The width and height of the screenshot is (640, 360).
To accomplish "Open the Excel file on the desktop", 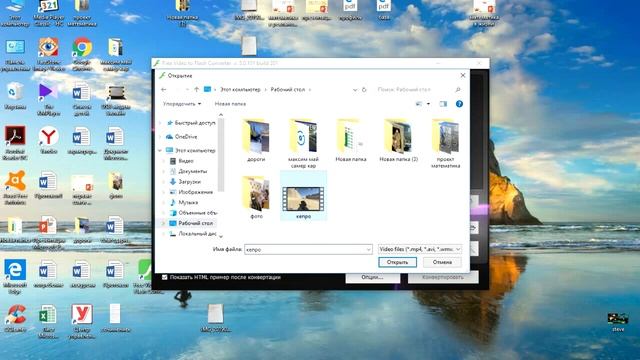I will tap(48, 321).
